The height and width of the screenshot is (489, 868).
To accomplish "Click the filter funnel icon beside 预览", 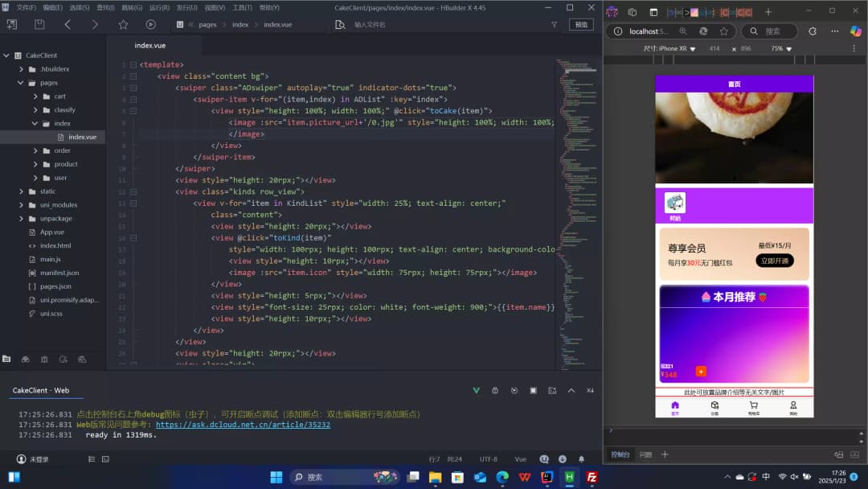I will [x=554, y=25].
